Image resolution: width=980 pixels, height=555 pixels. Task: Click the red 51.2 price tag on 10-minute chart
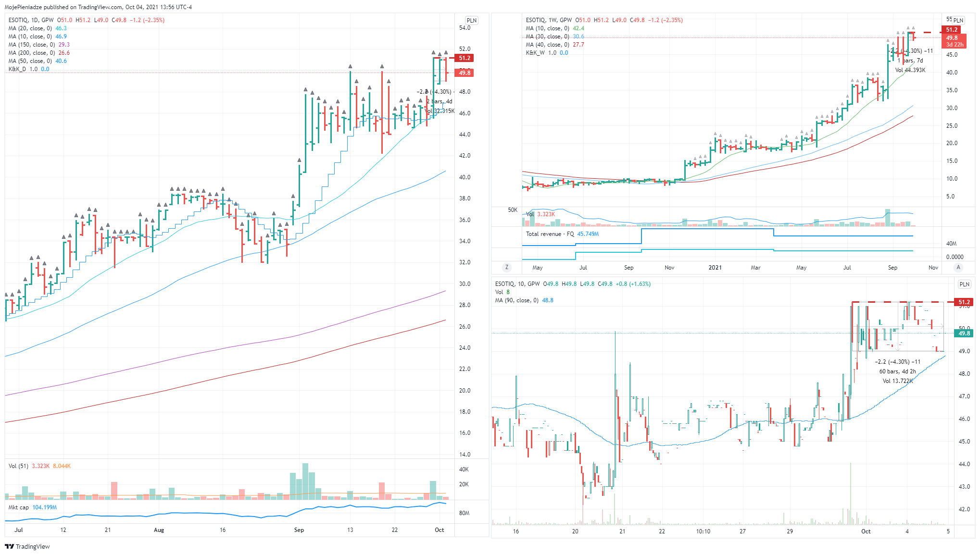[964, 302]
